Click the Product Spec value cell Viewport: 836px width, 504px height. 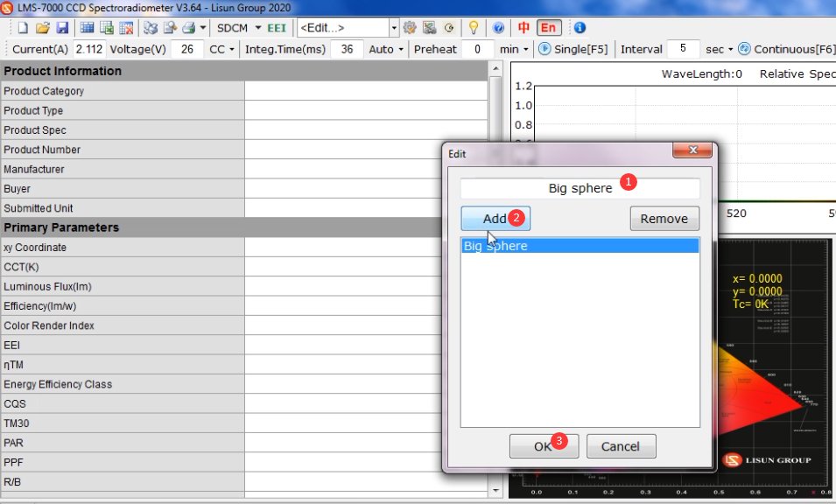pos(366,130)
